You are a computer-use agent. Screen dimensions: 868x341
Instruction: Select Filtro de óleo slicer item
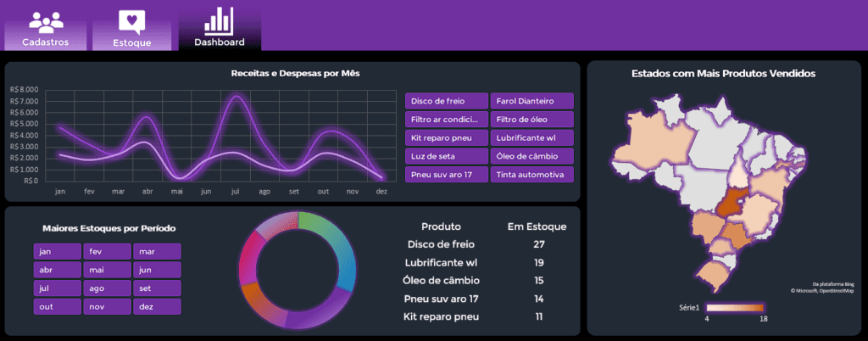pyautogui.click(x=532, y=120)
